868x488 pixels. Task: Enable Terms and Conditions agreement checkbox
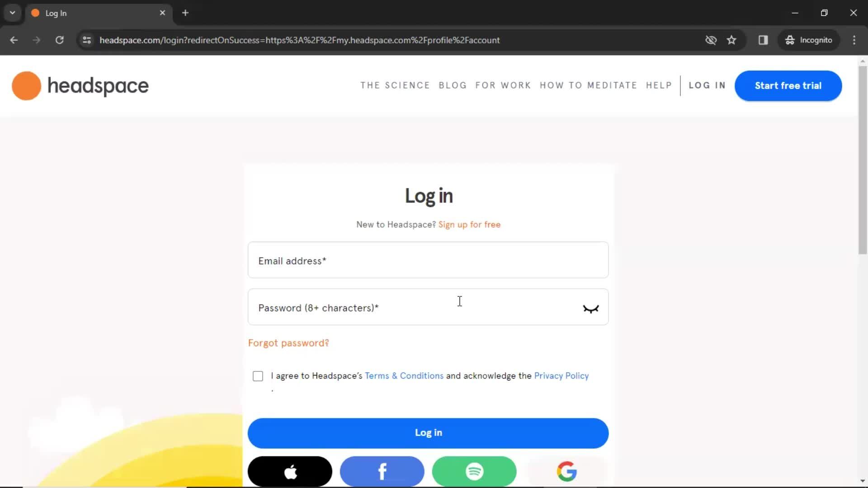click(x=258, y=375)
